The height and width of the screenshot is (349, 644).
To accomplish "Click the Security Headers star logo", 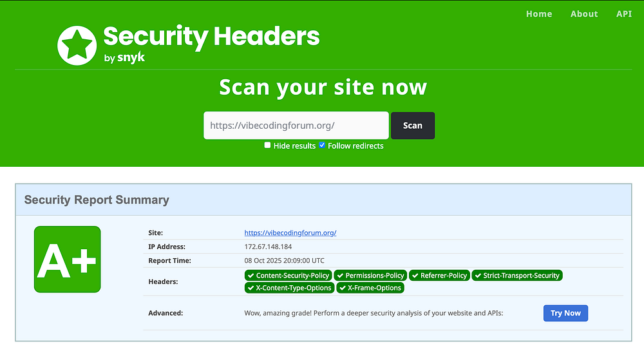I will 77,46.
